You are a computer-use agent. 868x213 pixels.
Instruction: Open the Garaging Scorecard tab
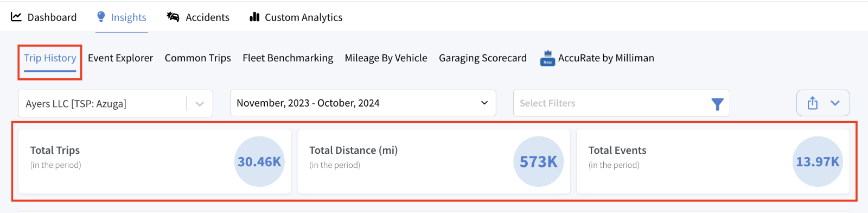pos(483,58)
